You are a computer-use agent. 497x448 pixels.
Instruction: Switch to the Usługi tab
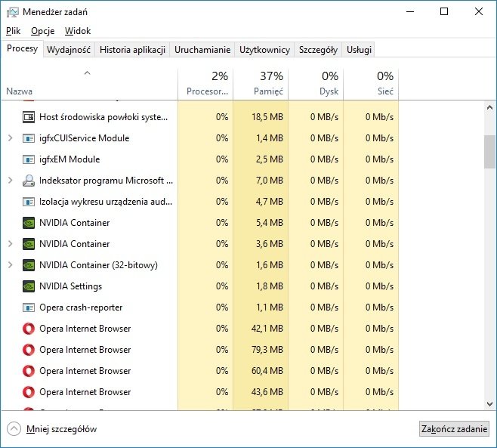(x=359, y=50)
